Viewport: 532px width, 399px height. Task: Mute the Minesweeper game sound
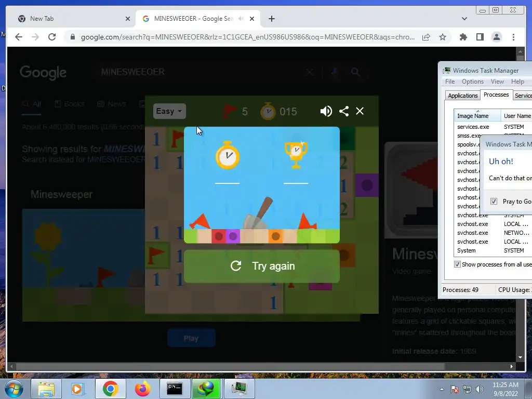point(326,111)
